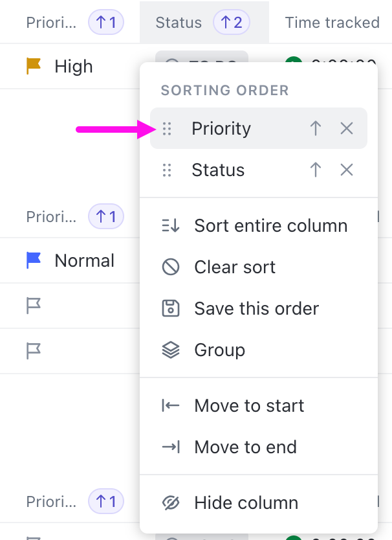Toggle Priority sort direction arrow
The image size is (392, 540).
coord(316,129)
